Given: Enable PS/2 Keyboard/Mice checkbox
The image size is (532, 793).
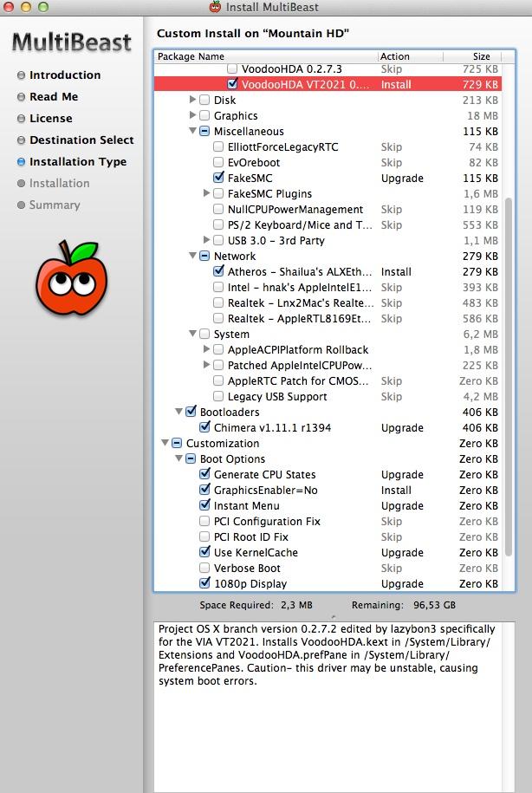Looking at the screenshot, I should (218, 224).
